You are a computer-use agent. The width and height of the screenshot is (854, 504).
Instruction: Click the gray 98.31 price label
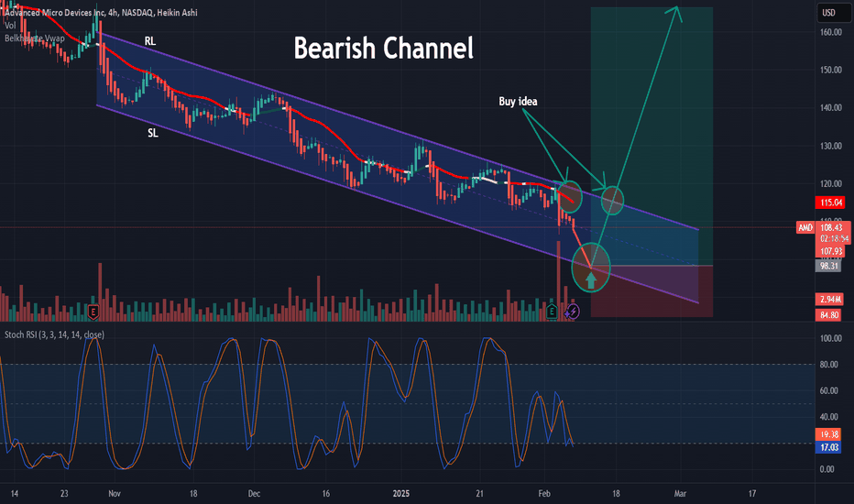click(x=829, y=266)
